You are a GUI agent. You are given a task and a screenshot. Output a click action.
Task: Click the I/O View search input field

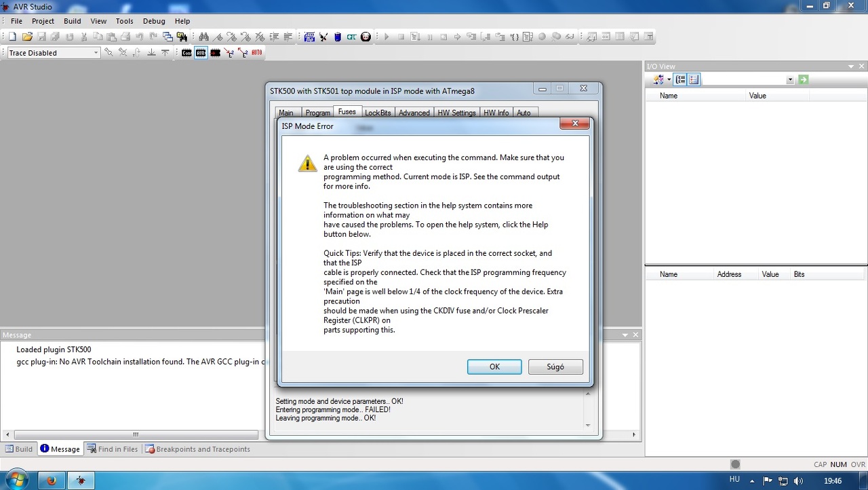(744, 80)
